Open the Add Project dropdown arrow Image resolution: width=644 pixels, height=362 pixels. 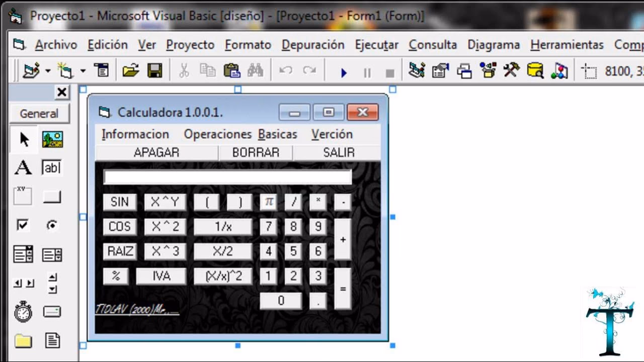[47, 70]
